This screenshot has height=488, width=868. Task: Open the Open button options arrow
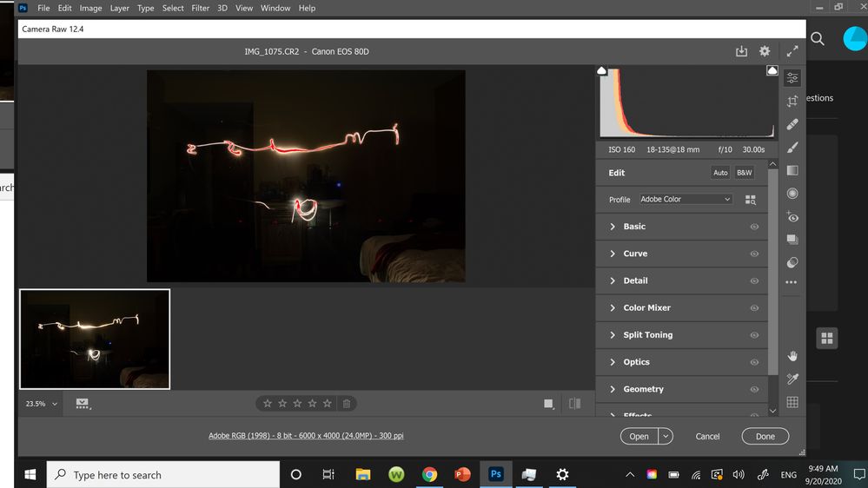click(x=666, y=437)
